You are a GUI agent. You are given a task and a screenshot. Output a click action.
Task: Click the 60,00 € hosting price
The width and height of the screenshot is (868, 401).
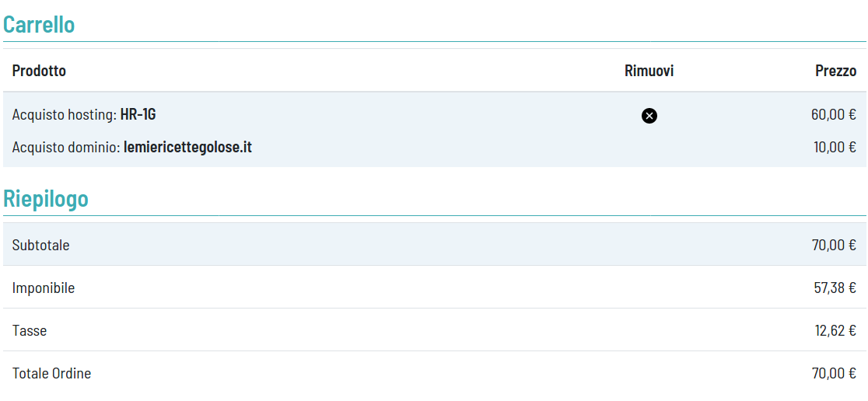[x=833, y=114]
